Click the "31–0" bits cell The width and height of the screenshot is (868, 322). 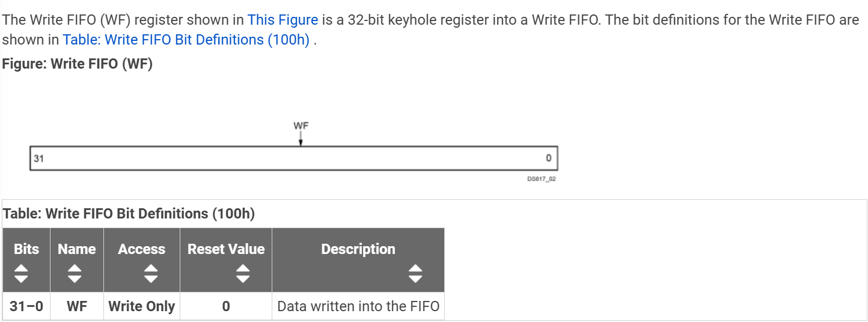pyautogui.click(x=26, y=306)
